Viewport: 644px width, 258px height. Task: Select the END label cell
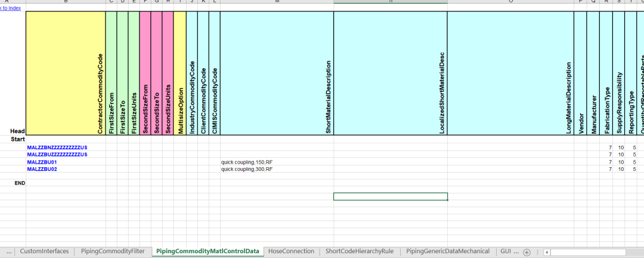[13, 183]
